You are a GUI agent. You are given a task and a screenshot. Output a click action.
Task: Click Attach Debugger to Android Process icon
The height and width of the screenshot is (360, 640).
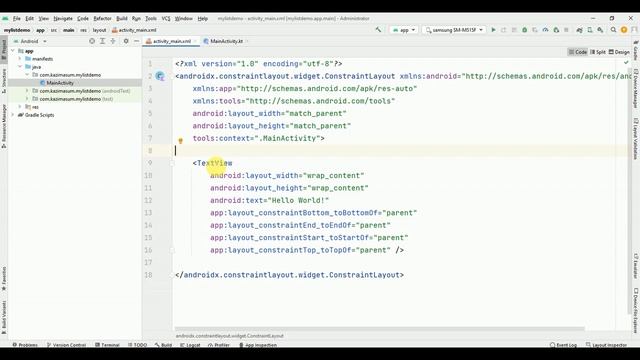[x=556, y=30]
